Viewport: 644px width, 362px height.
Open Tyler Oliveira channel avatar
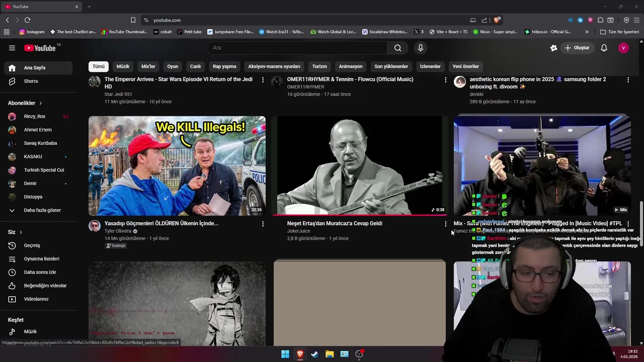tap(95, 226)
